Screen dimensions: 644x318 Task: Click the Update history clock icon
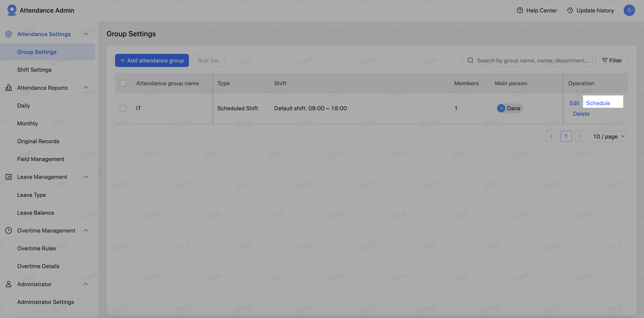point(570,10)
